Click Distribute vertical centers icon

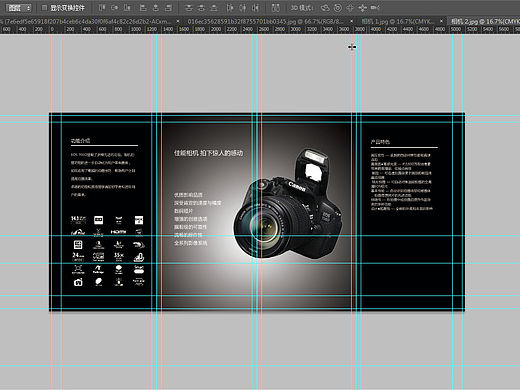(x=201, y=8)
